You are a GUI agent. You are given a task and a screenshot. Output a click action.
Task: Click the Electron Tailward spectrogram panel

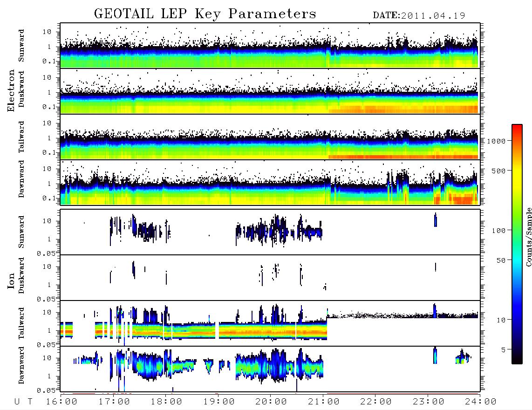270,137
